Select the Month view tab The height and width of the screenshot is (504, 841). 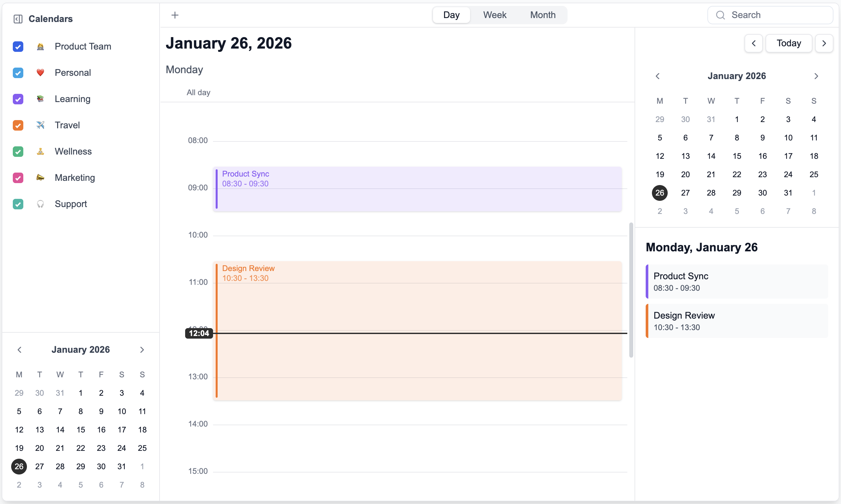pos(542,15)
